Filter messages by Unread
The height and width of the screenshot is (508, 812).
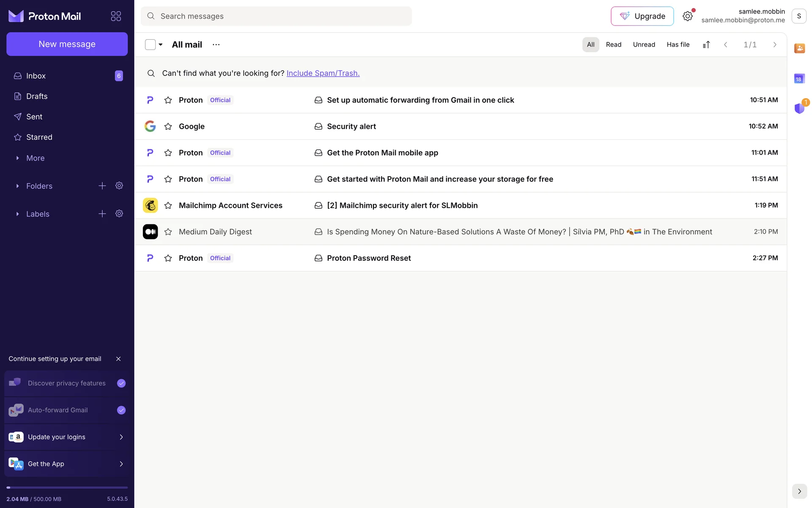pyautogui.click(x=644, y=44)
